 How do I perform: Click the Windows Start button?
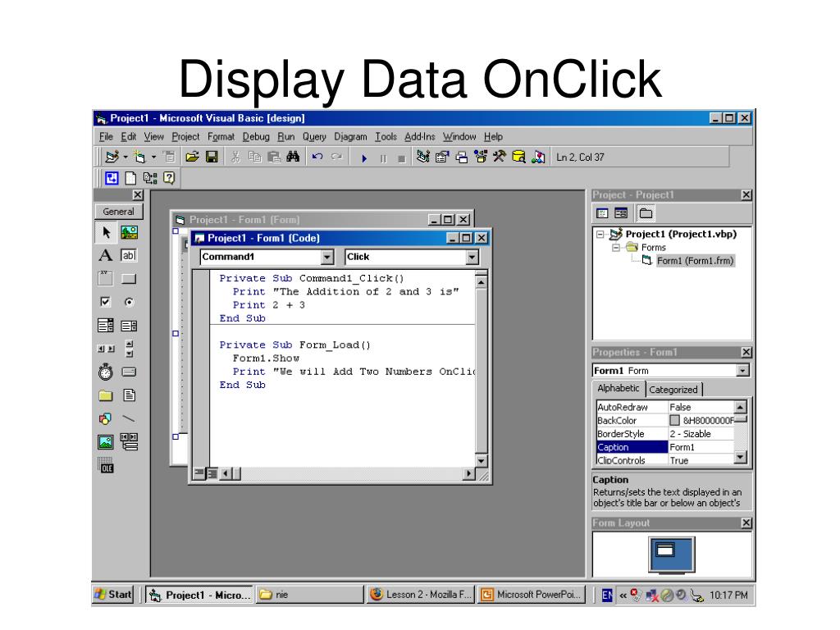point(113,594)
